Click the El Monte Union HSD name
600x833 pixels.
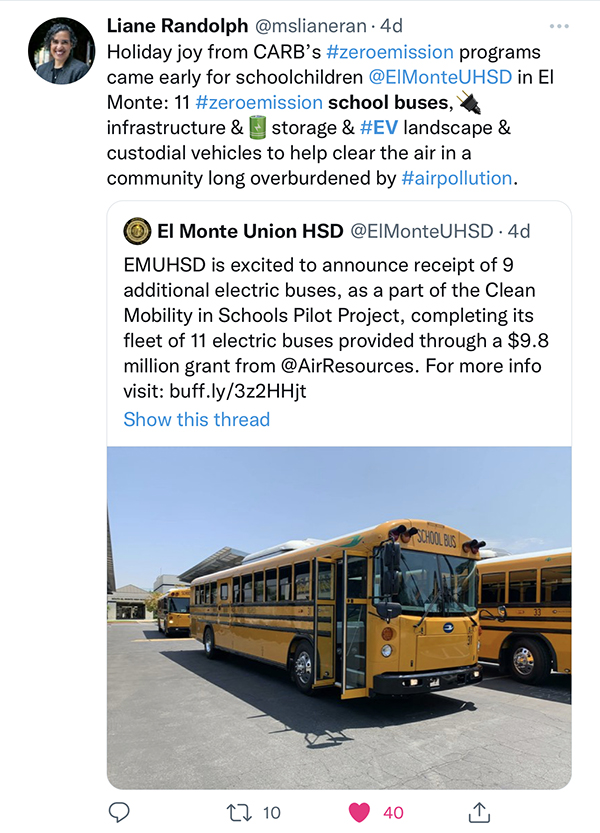(249, 232)
